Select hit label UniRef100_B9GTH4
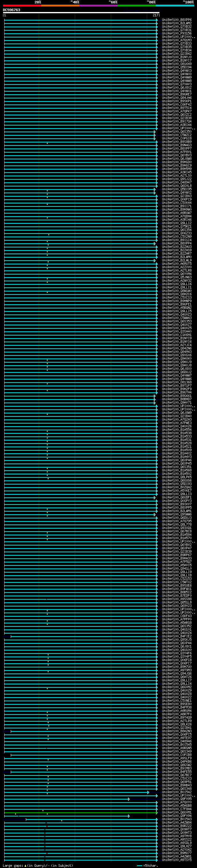Image resolution: width=197 pixels, height=868 pixels. click(176, 393)
